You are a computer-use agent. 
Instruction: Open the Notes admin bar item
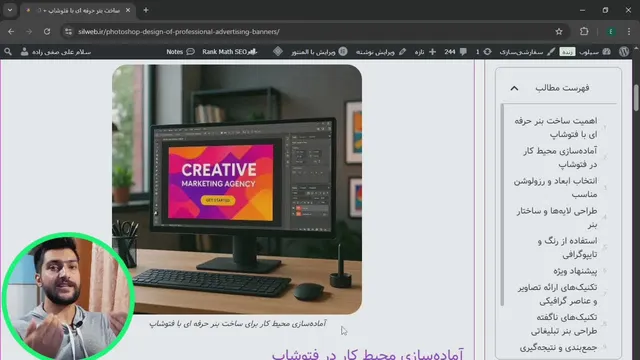click(x=180, y=52)
